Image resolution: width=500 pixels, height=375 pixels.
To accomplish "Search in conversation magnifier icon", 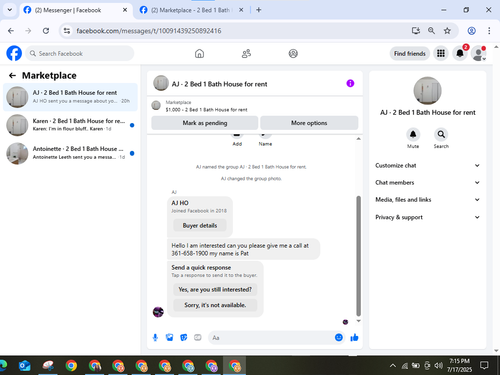I will point(441,135).
